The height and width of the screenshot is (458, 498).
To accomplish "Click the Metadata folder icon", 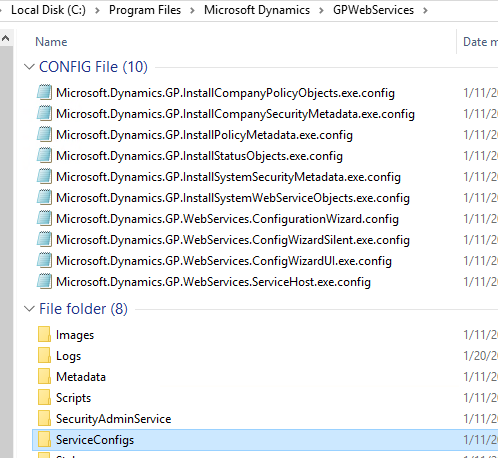I will [44, 376].
